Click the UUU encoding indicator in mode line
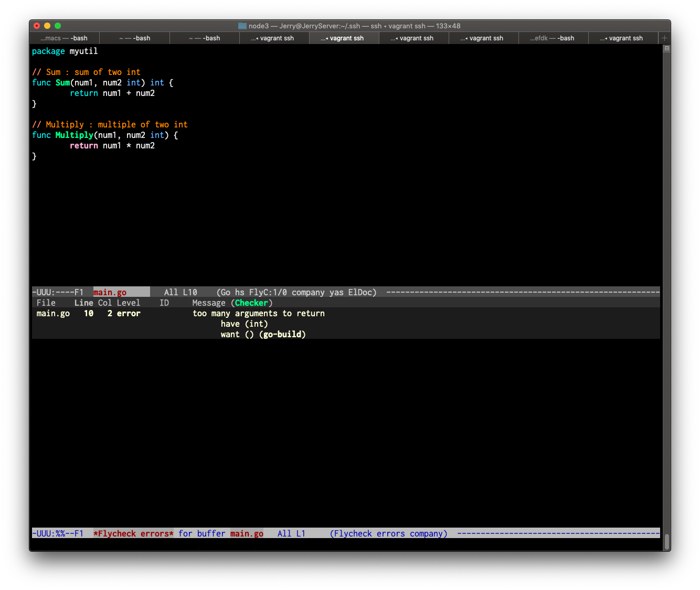The image size is (700, 590). tap(45, 292)
